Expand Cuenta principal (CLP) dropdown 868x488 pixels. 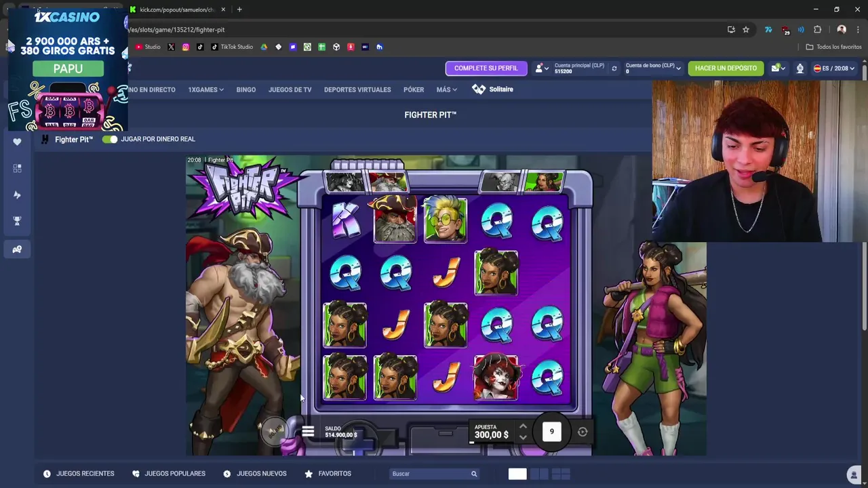point(581,68)
